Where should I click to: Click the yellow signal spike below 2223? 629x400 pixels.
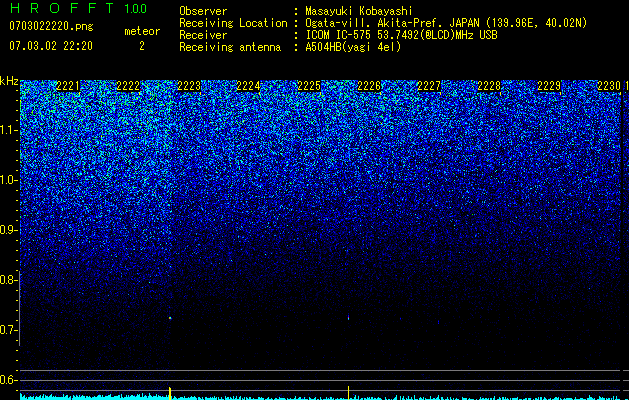click(170, 393)
